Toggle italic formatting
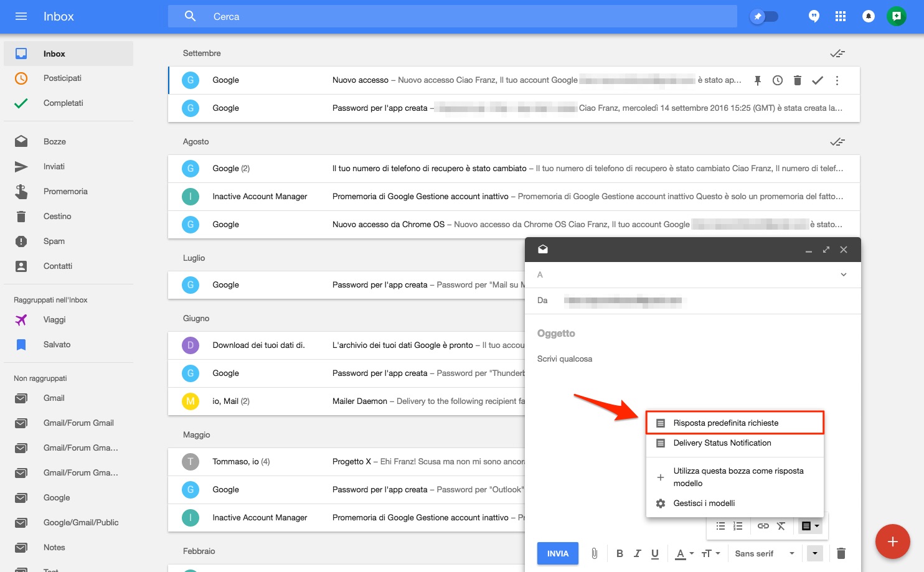924x572 pixels. coord(637,553)
